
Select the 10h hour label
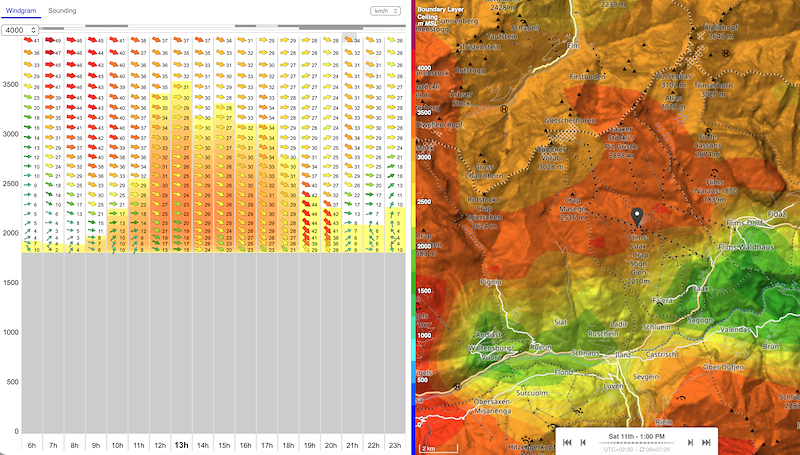(x=117, y=444)
